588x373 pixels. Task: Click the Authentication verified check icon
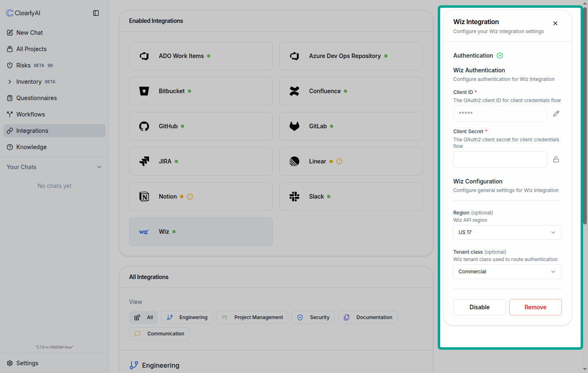tap(500, 56)
